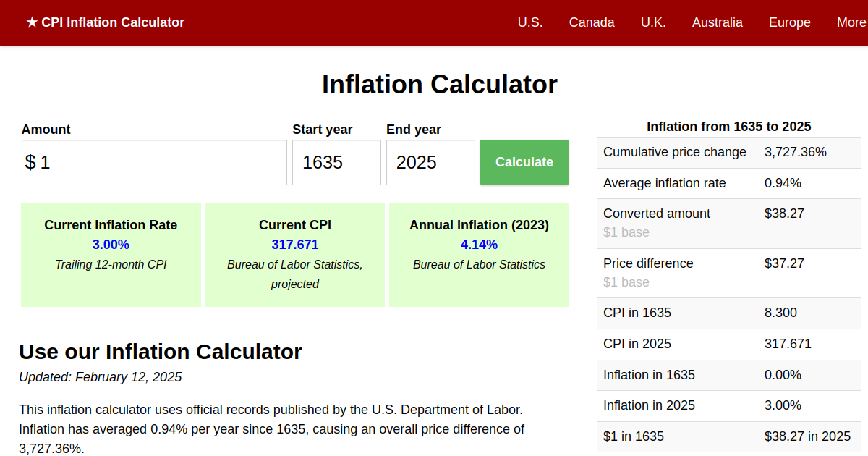Click the Annual Inflation 4.14% value

(x=479, y=245)
